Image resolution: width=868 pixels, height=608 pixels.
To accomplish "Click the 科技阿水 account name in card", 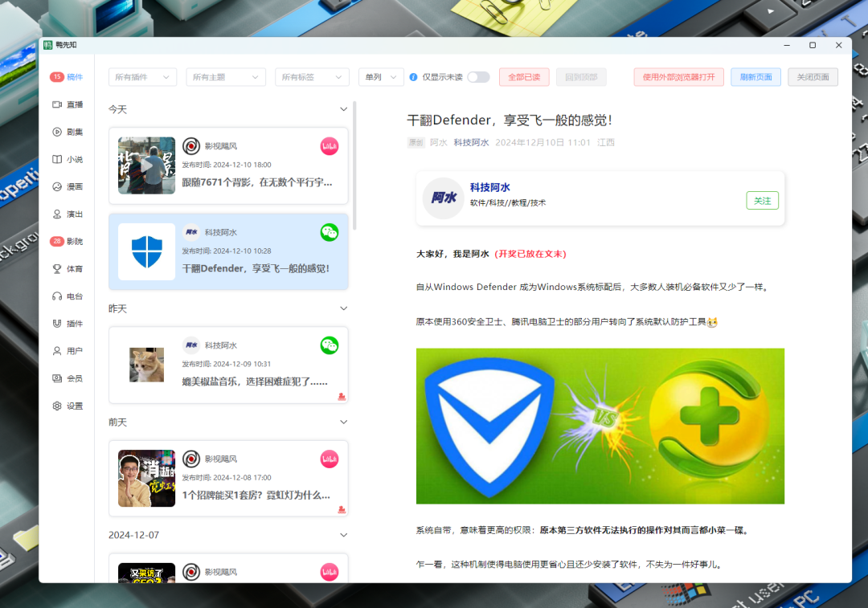I will point(490,188).
